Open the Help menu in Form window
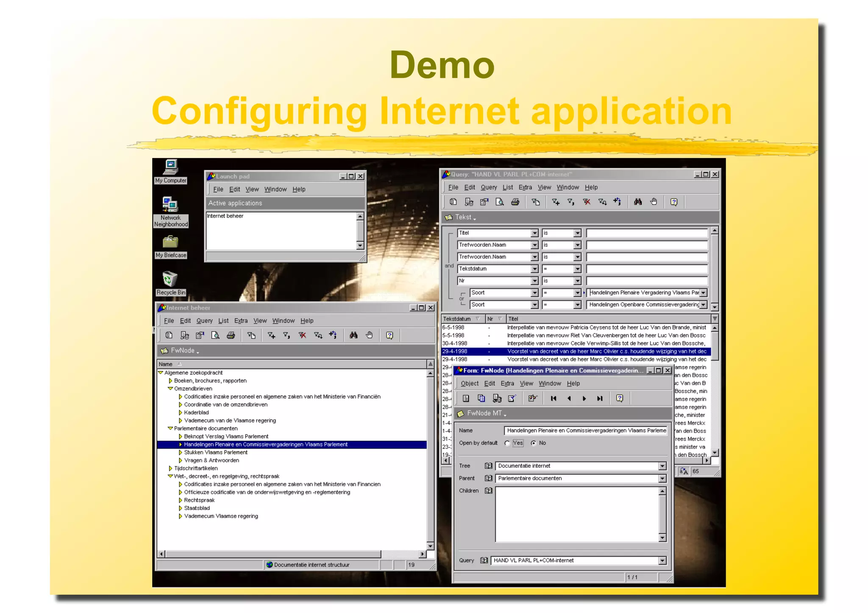Screen dimensions: 868x613 click(x=573, y=383)
